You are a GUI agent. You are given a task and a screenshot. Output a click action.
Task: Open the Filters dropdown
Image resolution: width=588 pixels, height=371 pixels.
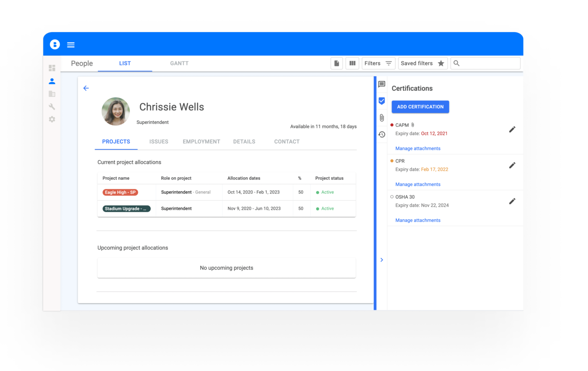pos(378,63)
